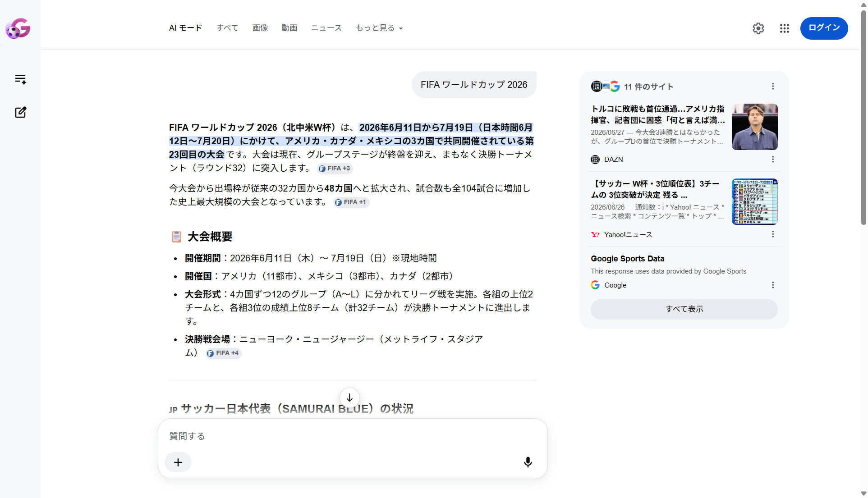The height and width of the screenshot is (498, 868).
Task: Open more options for DAZN source
Action: pos(773,160)
